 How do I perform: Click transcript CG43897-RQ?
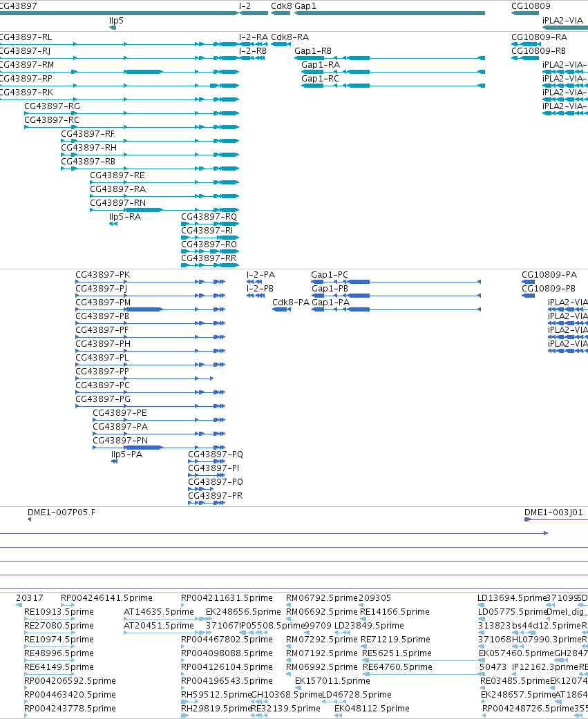point(210,224)
